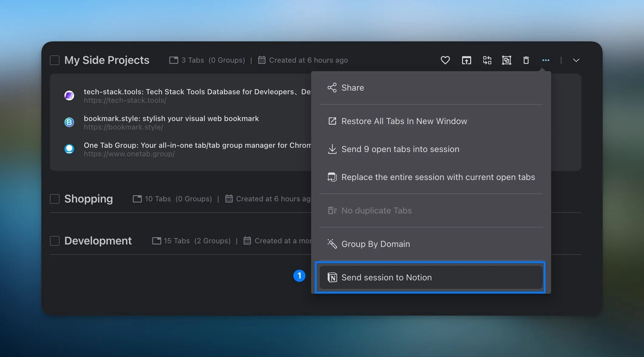Choose Group By Domain from the menu
Viewport: 644px width, 357px height.
click(375, 244)
